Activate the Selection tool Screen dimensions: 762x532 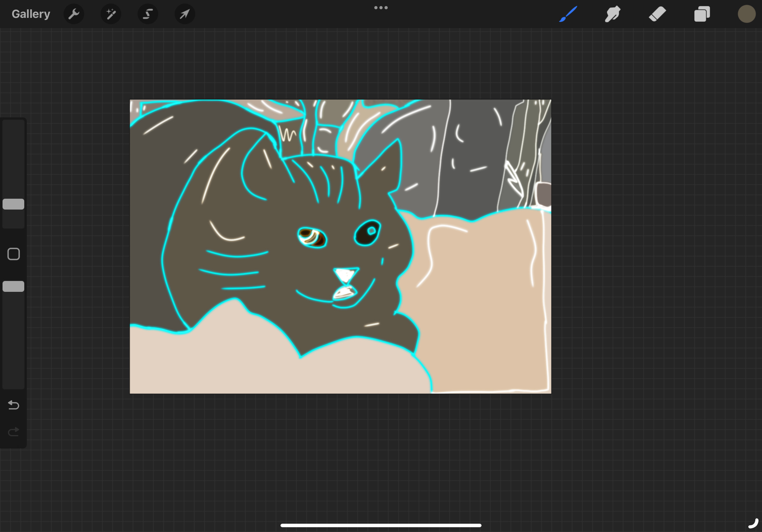148,14
